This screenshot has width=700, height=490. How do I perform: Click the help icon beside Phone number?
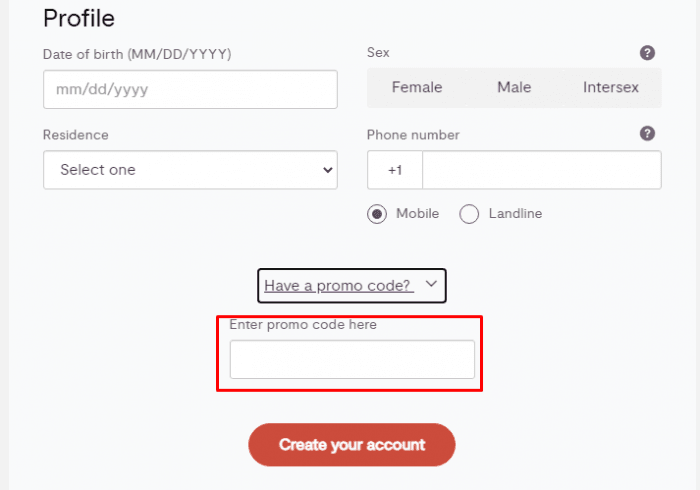coord(647,134)
